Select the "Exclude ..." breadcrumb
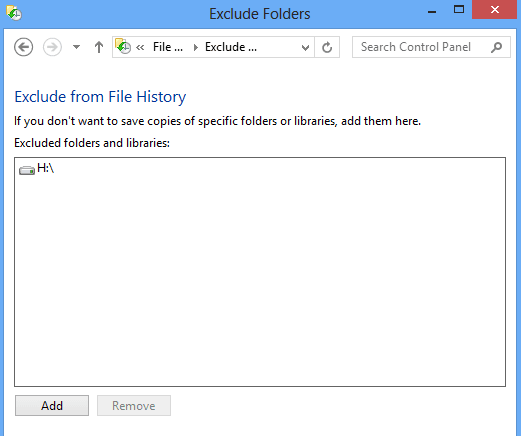The width and height of the screenshot is (521, 436). click(x=231, y=47)
